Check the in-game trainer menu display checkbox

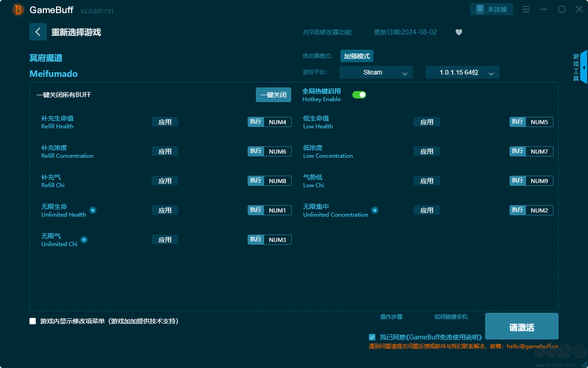click(33, 321)
